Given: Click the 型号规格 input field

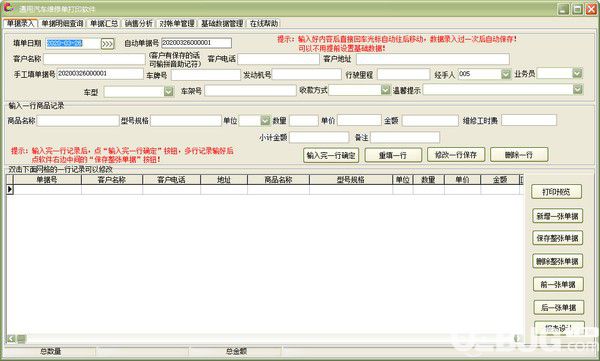Looking at the screenshot, I should coord(186,121).
